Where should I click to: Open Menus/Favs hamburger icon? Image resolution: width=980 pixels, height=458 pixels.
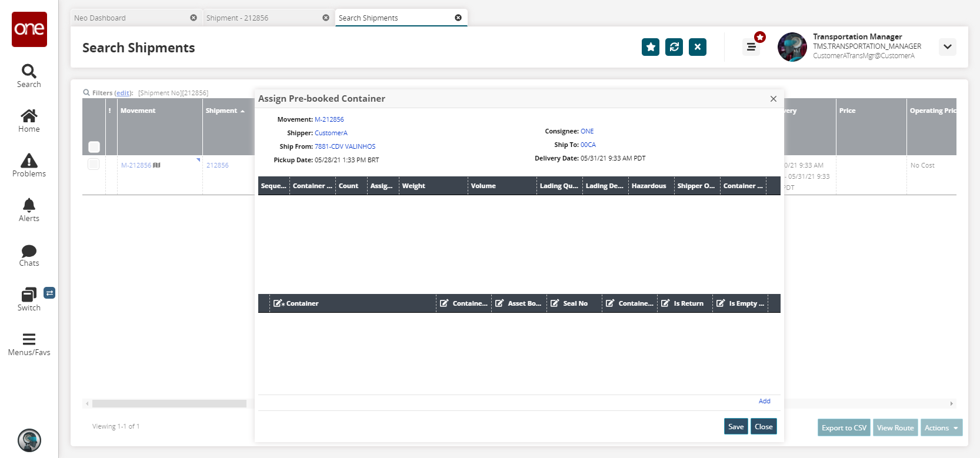pos(29,339)
